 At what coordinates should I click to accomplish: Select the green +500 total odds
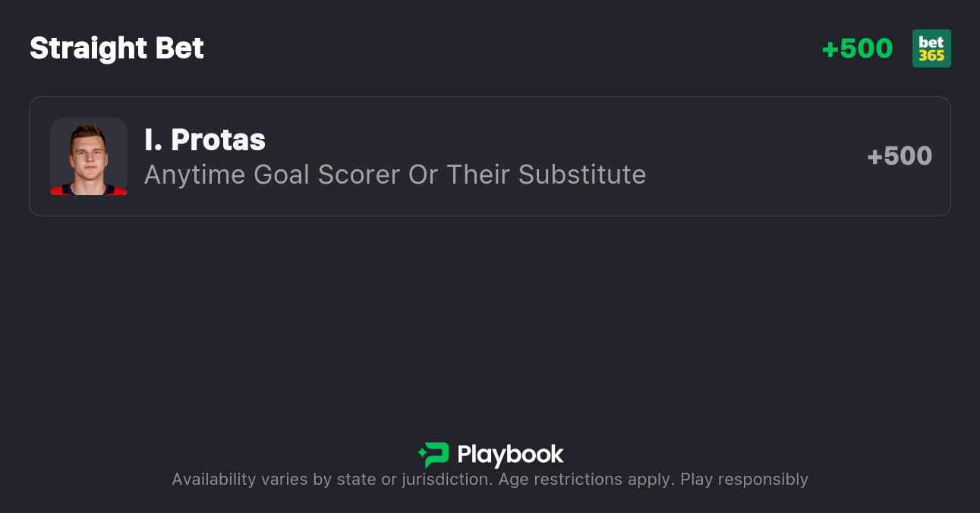pyautogui.click(x=857, y=49)
